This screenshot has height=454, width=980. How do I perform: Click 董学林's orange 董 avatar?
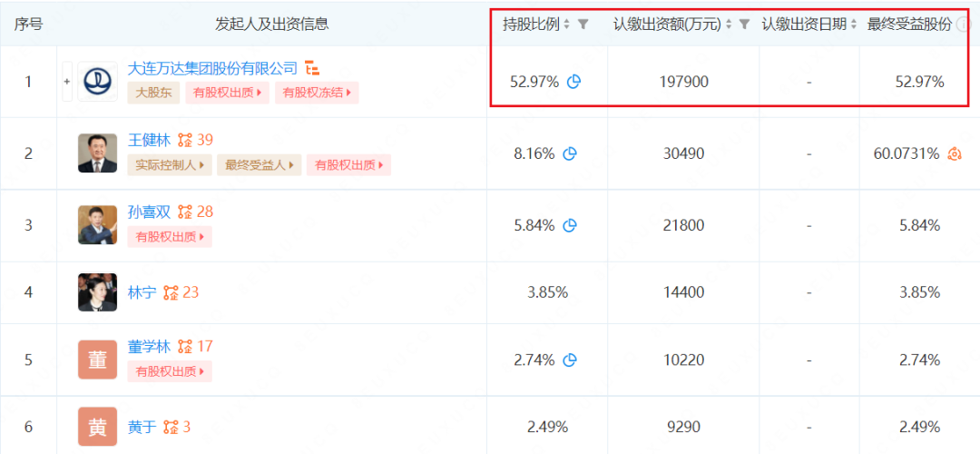click(x=97, y=360)
